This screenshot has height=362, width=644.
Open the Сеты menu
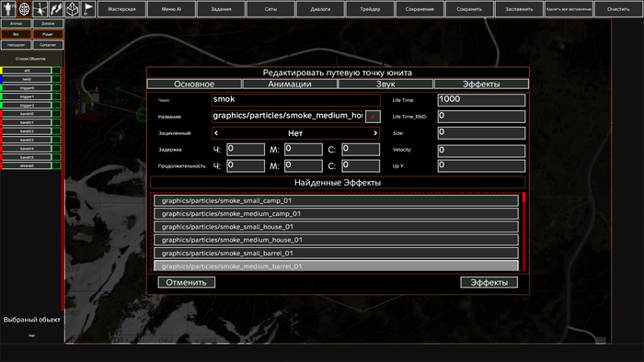tap(270, 9)
